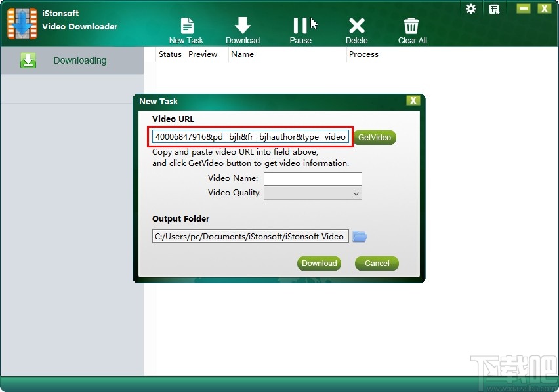Click the green Downloading icon in the sidebar
559x392 pixels.
(x=28, y=60)
